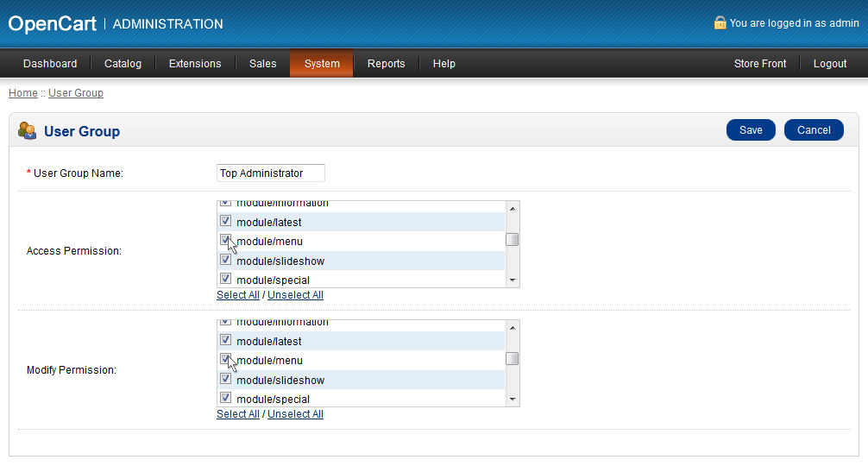The width and height of the screenshot is (868, 466).
Task: Toggle module/menu checkbox in Modify Permission
Action: pyautogui.click(x=225, y=359)
